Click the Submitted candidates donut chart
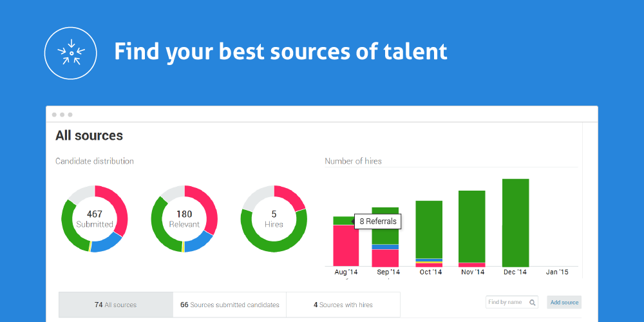 pos(95,219)
